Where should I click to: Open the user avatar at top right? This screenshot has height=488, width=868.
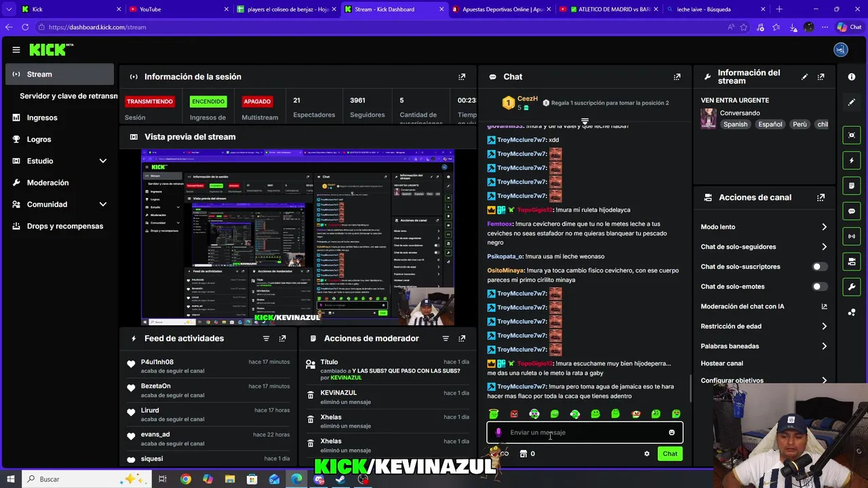[841, 49]
